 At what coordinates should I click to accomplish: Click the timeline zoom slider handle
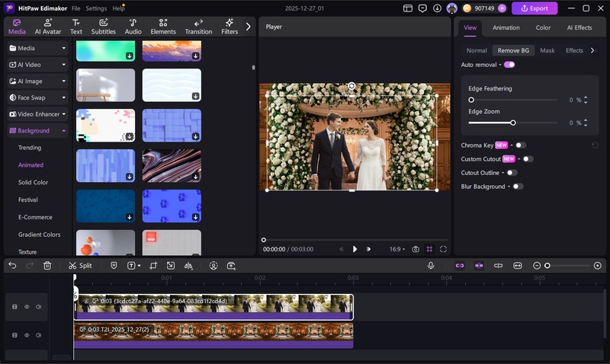(x=547, y=266)
